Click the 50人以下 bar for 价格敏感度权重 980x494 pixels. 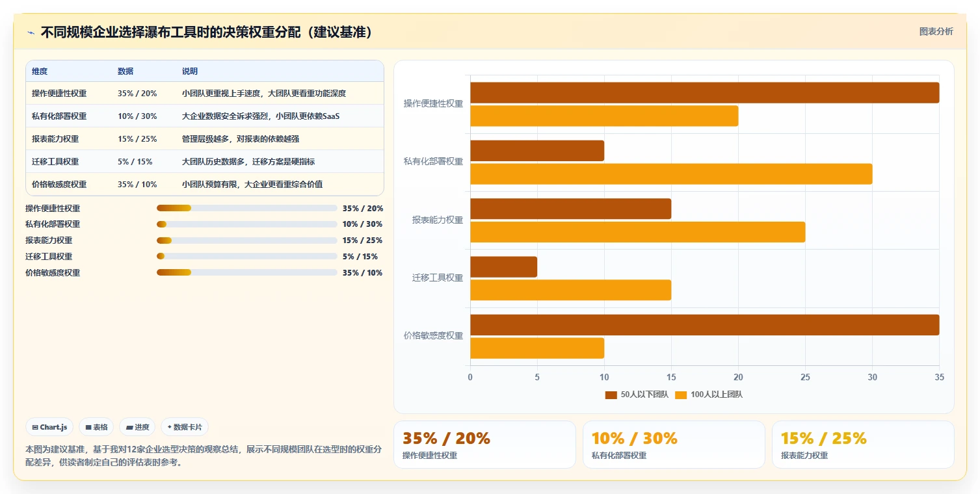click(x=705, y=325)
